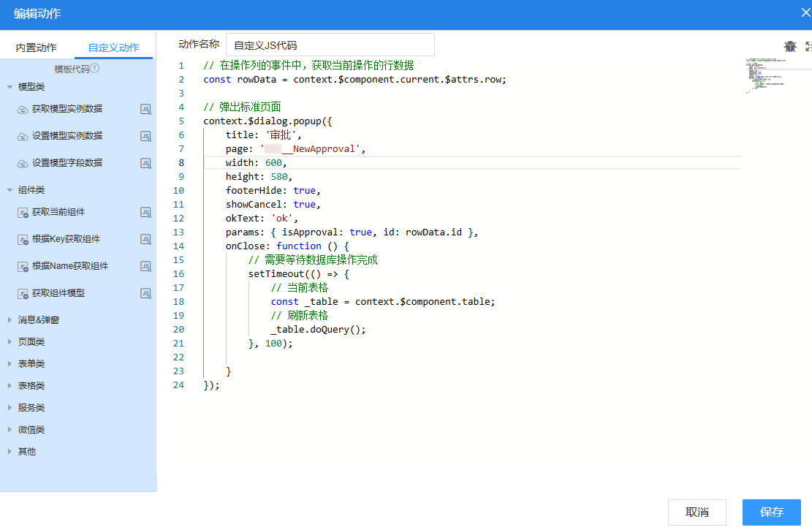Image resolution: width=812 pixels, height=530 pixels.
Task: Expand the 微信类 category
Action: pyautogui.click(x=10, y=430)
